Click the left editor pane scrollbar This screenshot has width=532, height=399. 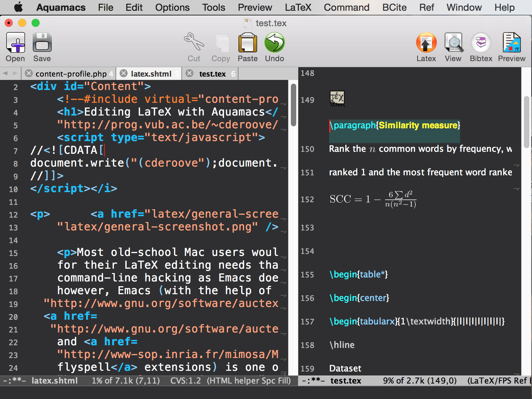tap(293, 105)
